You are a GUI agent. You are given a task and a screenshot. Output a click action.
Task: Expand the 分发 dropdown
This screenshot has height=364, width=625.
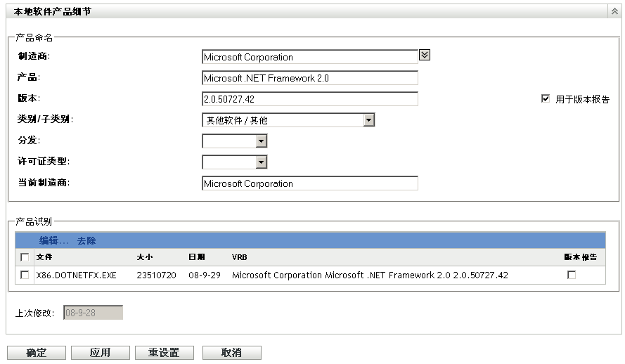pos(235,141)
